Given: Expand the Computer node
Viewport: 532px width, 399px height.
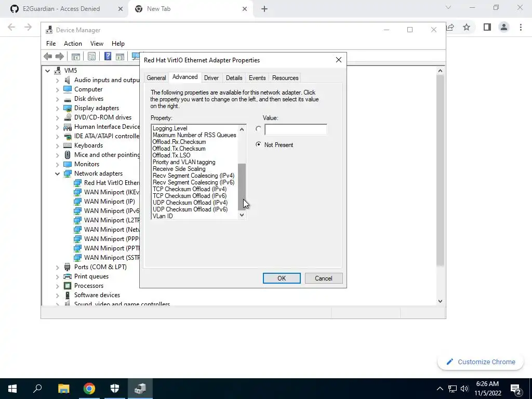Looking at the screenshot, I should pyautogui.click(x=57, y=89).
